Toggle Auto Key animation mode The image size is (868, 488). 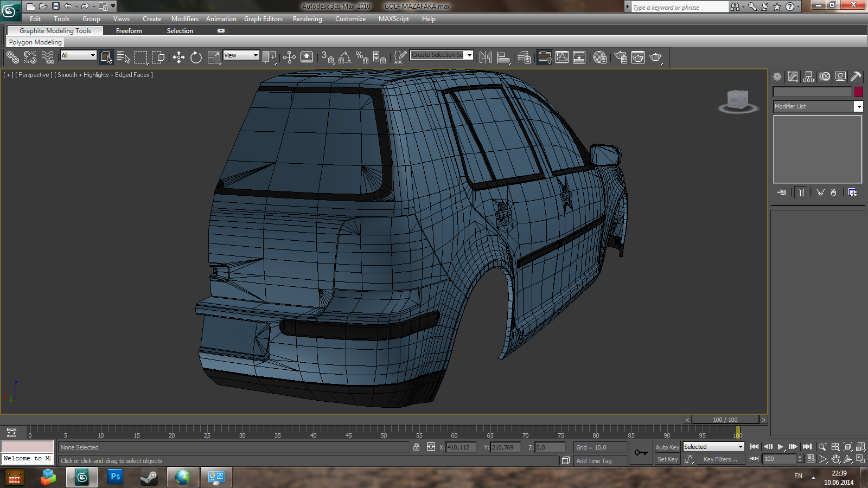(667, 447)
